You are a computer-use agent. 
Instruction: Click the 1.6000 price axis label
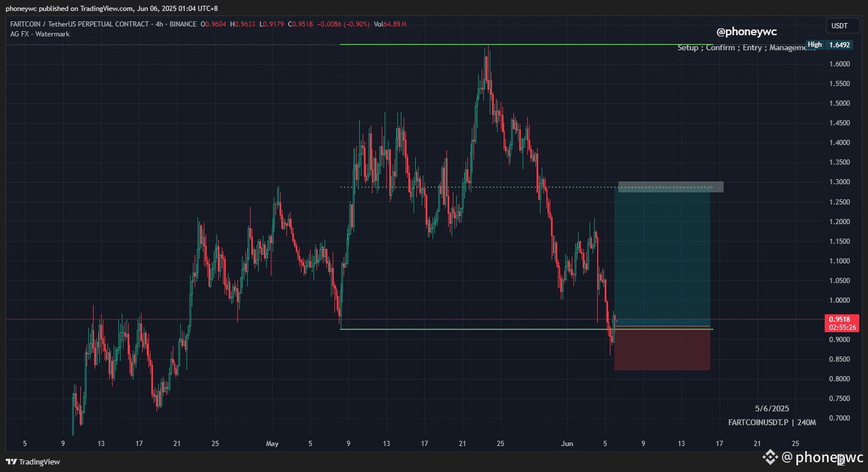pos(840,64)
